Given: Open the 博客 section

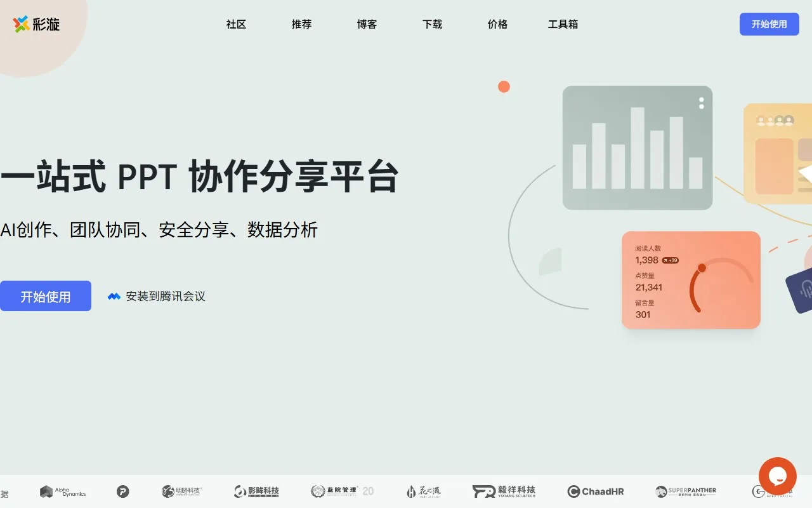Looking at the screenshot, I should tap(367, 24).
